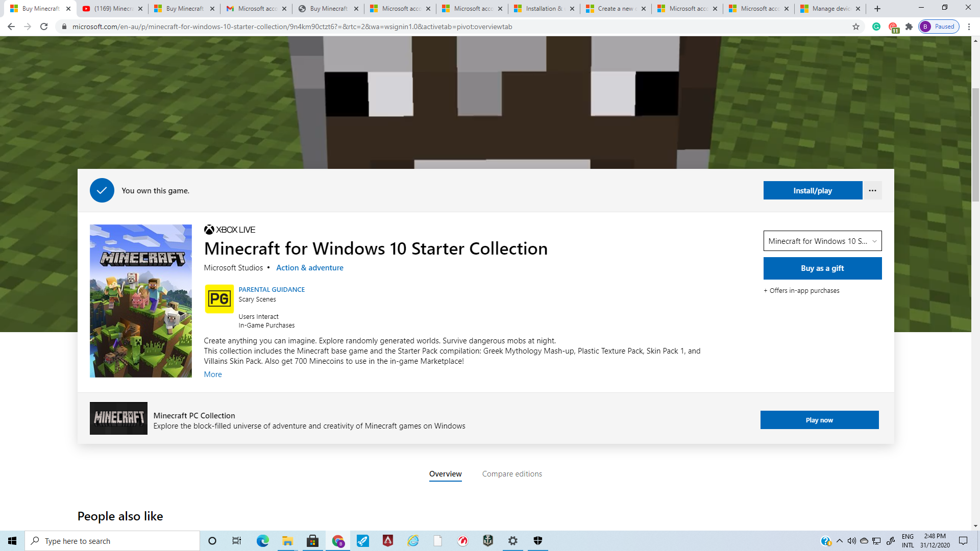
Task: Click the address bar URL
Action: coord(292,27)
